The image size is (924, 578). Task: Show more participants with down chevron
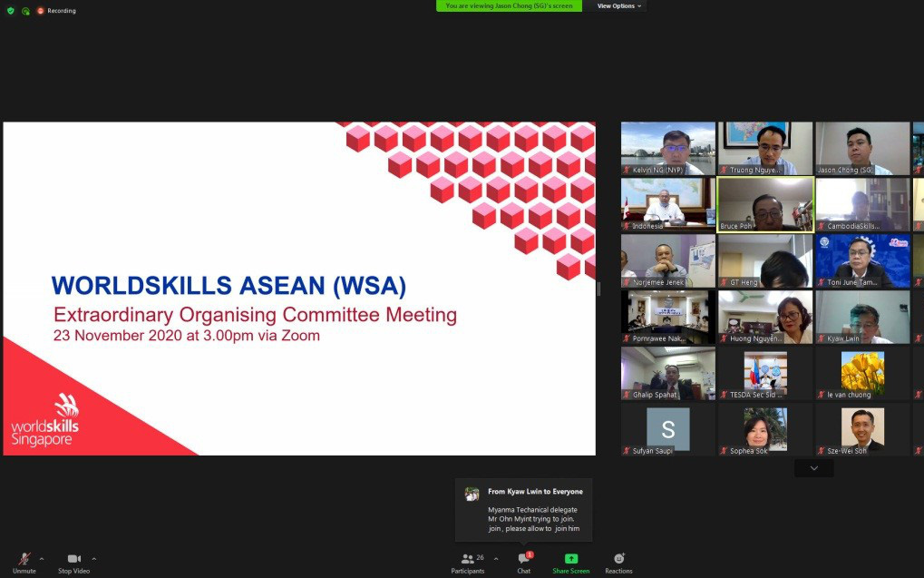click(x=813, y=468)
